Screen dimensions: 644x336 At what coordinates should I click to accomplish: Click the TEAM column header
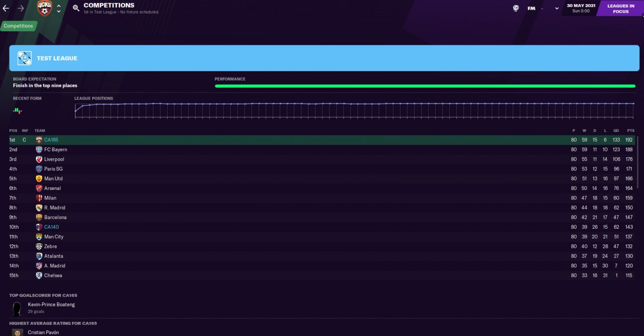[40, 130]
